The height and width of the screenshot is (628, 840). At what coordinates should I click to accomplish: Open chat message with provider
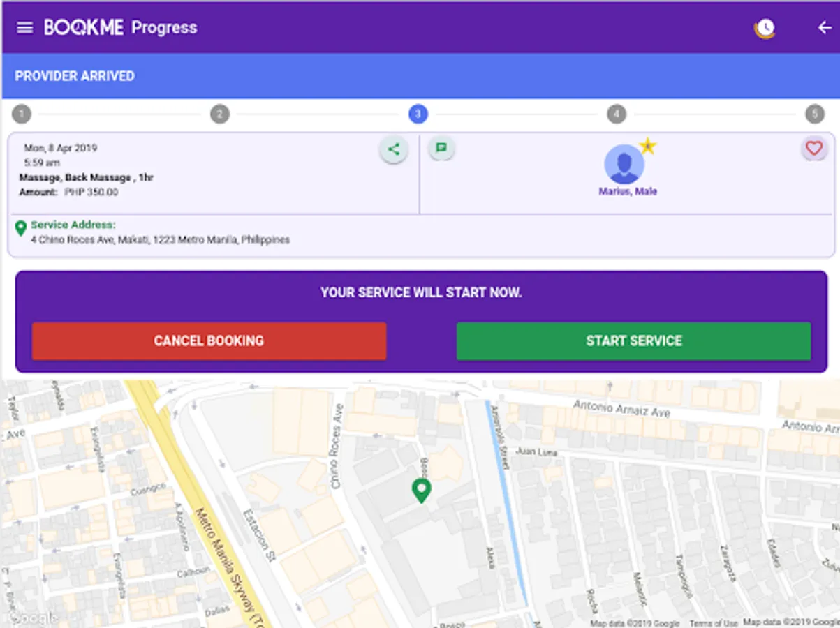click(x=441, y=148)
